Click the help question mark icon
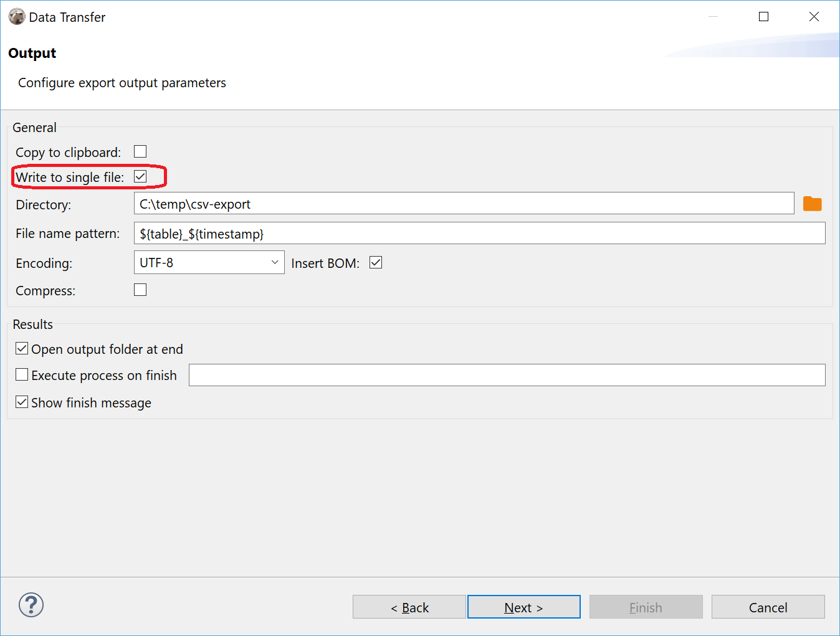840x636 pixels. 31,605
